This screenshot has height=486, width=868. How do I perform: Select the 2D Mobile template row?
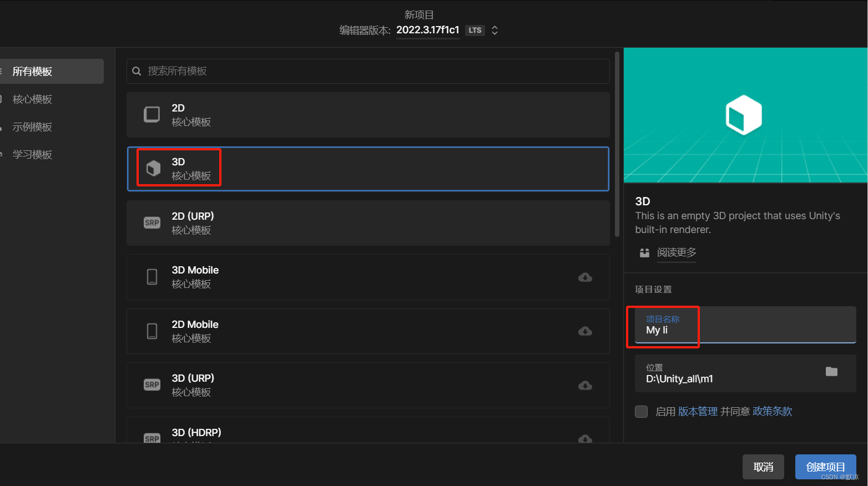pyautogui.click(x=368, y=331)
